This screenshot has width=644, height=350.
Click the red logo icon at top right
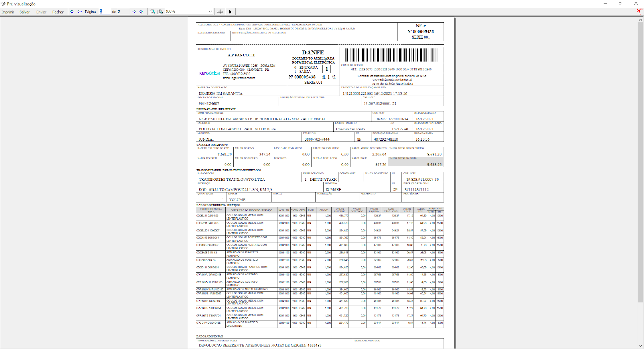(640, 11)
